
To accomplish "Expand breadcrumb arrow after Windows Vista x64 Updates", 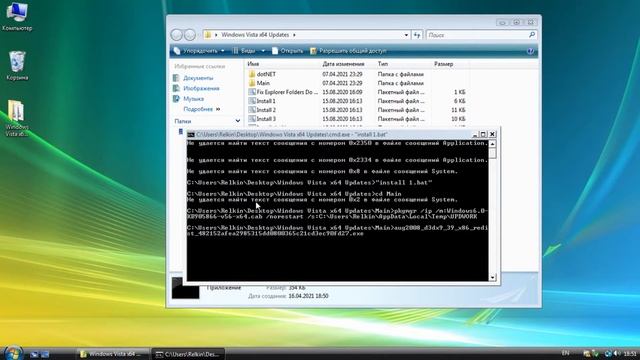I will click(x=294, y=35).
